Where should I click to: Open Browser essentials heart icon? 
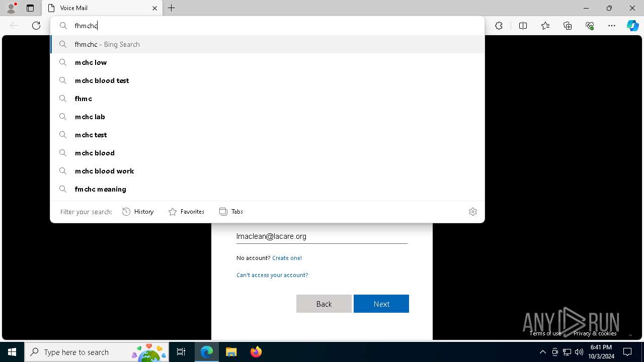tap(590, 26)
